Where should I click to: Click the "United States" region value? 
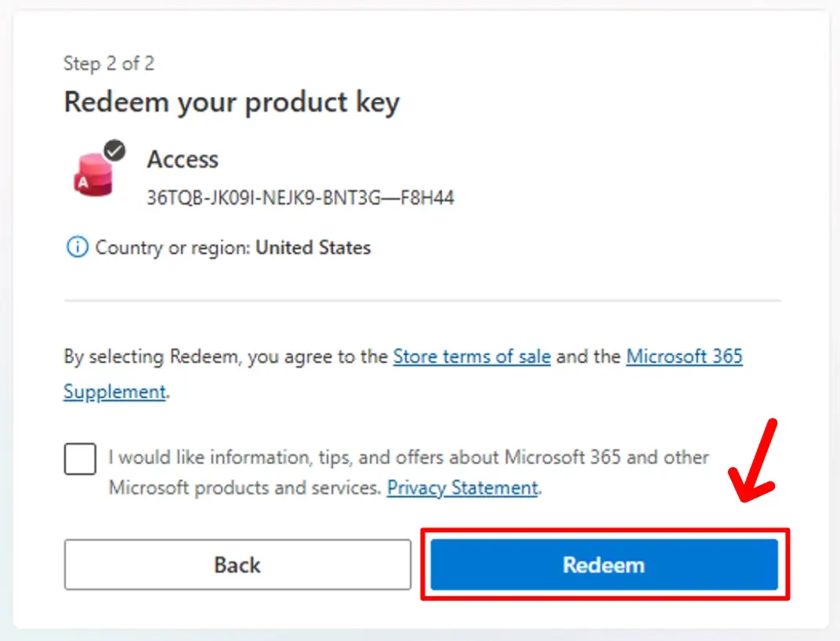click(313, 248)
